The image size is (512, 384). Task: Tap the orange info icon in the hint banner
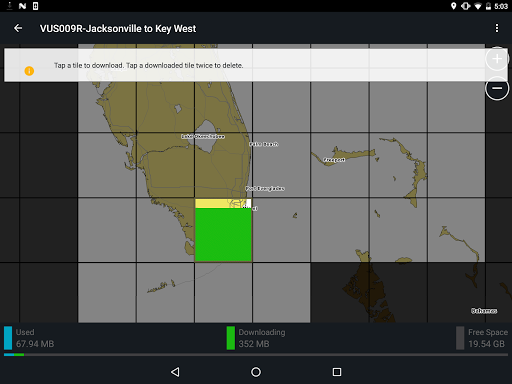coord(29,71)
